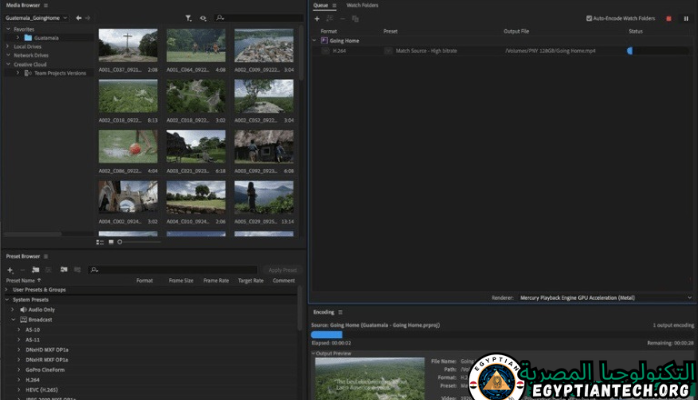Pause the queue encoding
This screenshot has width=698, height=400.
pos(686,19)
